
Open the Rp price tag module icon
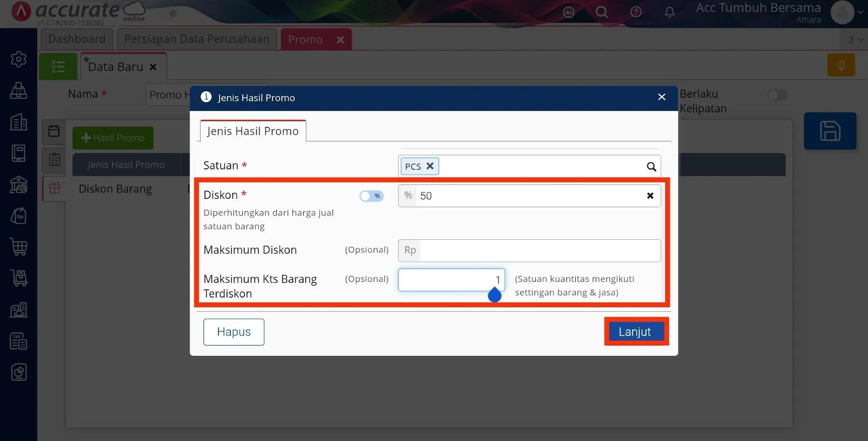18,216
